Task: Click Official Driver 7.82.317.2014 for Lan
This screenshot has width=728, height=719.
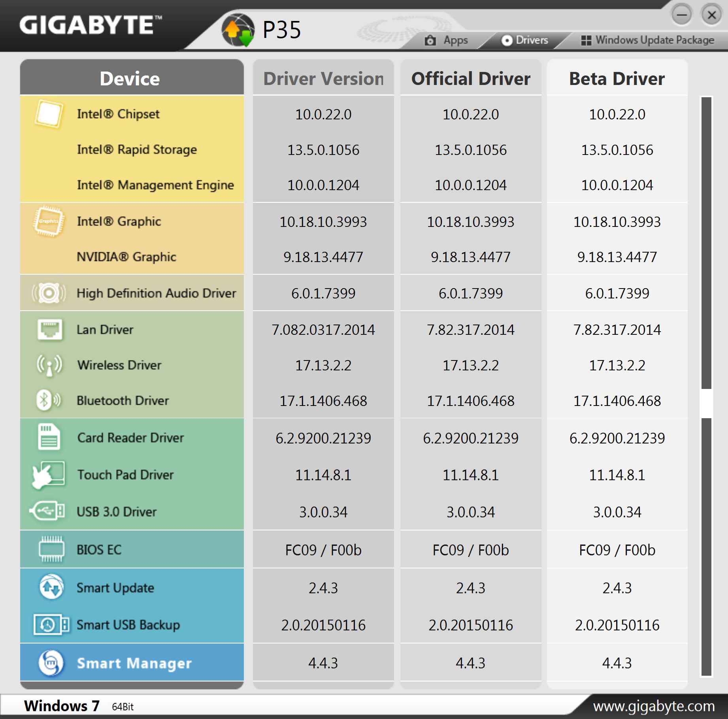Action: coord(471,330)
